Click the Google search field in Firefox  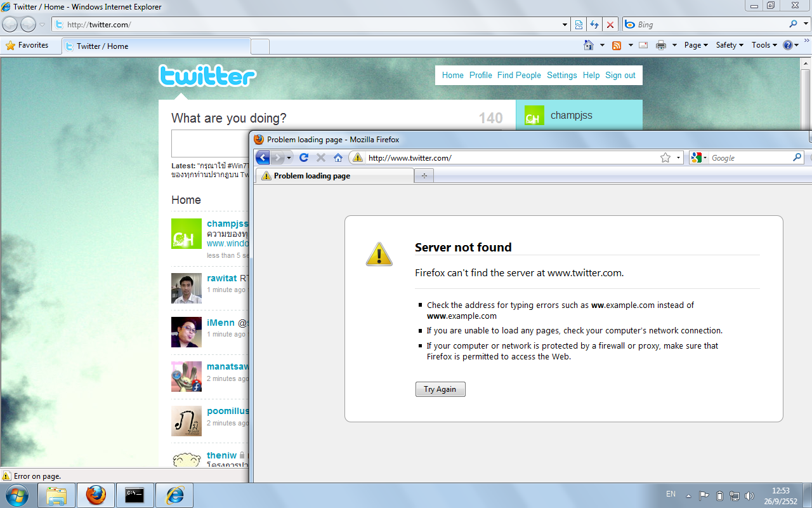[x=750, y=157]
